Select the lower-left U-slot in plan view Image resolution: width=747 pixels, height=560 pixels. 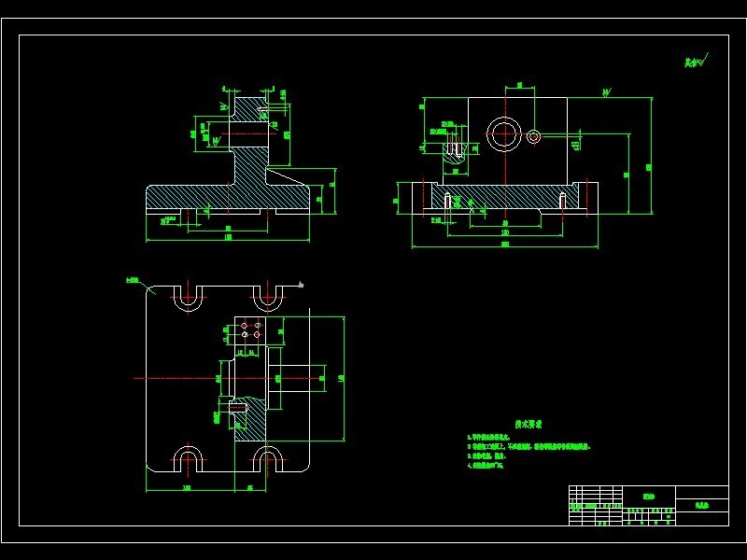pos(189,459)
